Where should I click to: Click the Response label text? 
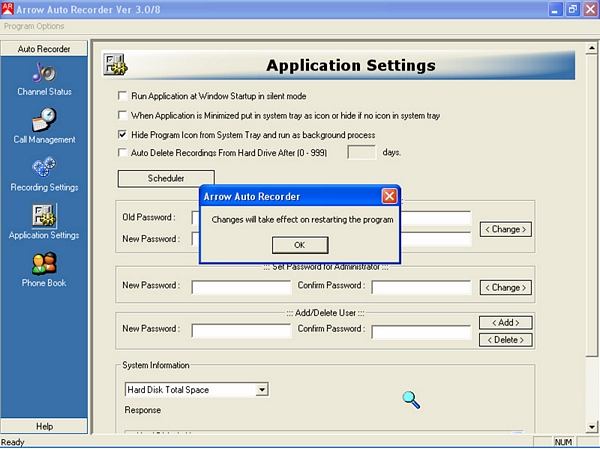click(143, 410)
